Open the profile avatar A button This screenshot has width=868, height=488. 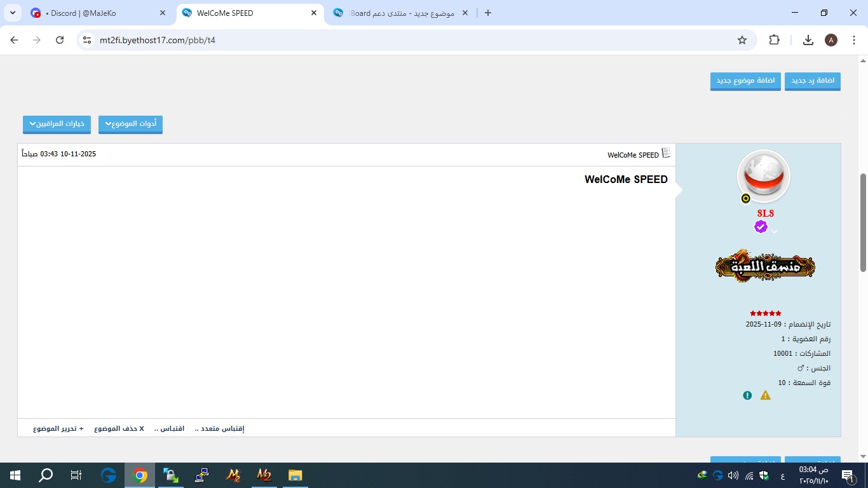831,40
